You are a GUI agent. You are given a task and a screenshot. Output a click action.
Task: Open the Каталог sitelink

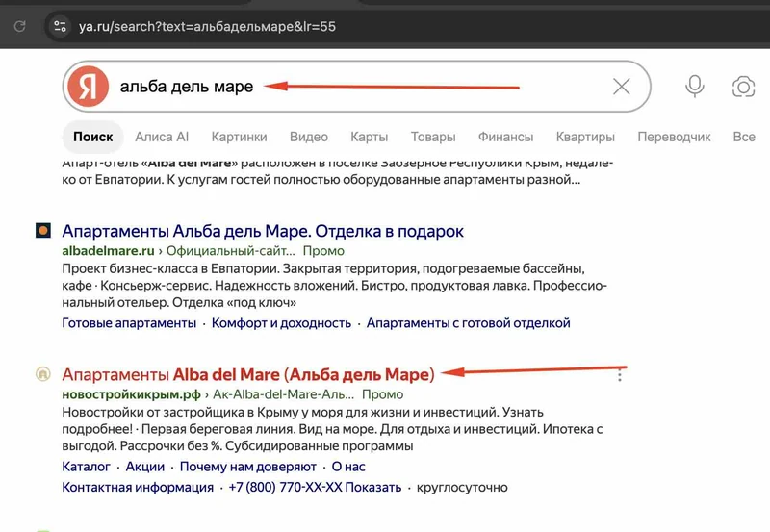87,467
